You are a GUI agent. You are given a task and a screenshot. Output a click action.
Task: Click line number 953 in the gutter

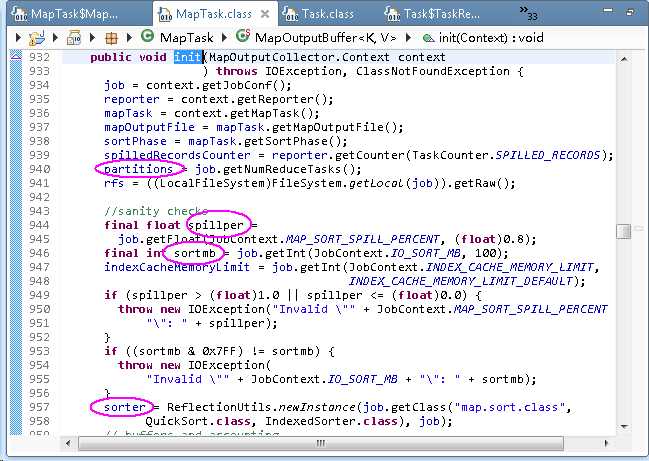(x=39, y=351)
